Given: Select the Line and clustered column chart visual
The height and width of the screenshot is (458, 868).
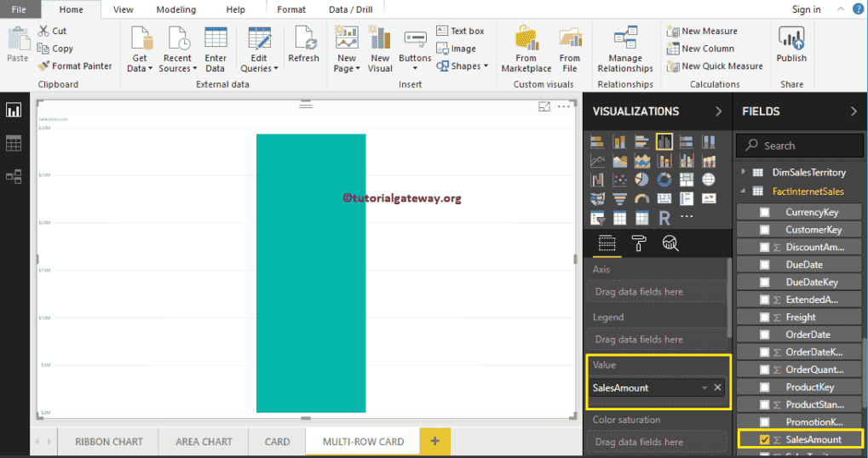Looking at the screenshot, I should (687, 161).
